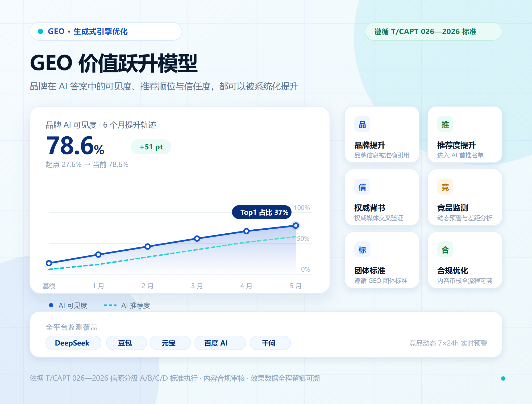Click the GEO 价值跃升模型 main title
The image size is (532, 404).
pyautogui.click(x=114, y=63)
